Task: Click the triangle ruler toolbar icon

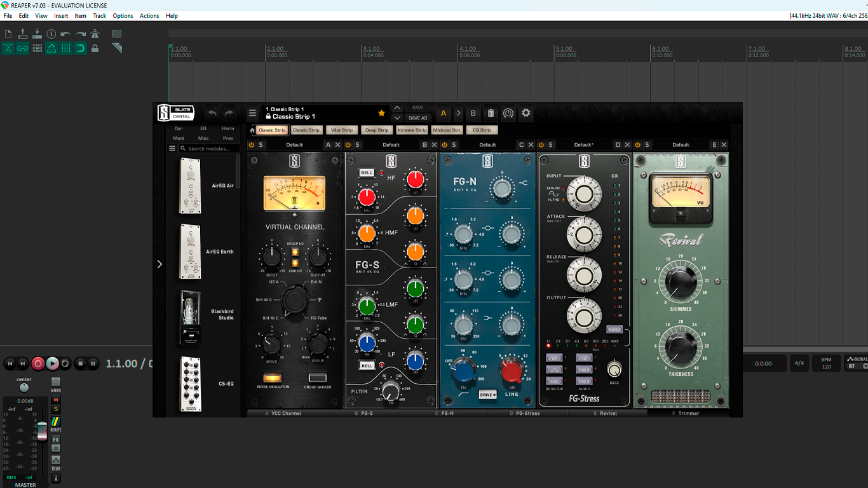Action: [x=117, y=48]
